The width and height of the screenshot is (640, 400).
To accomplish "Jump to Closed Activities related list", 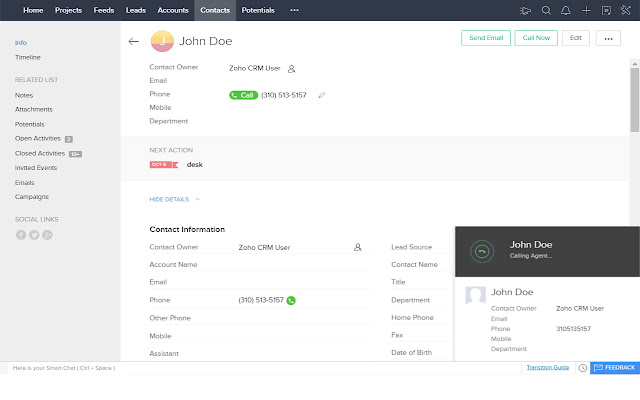I will (40, 153).
